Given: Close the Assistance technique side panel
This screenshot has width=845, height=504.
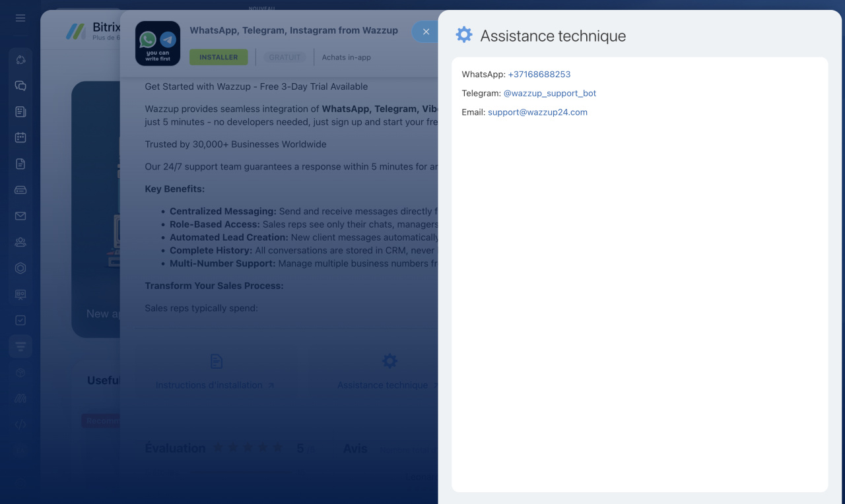Looking at the screenshot, I should tap(426, 32).
